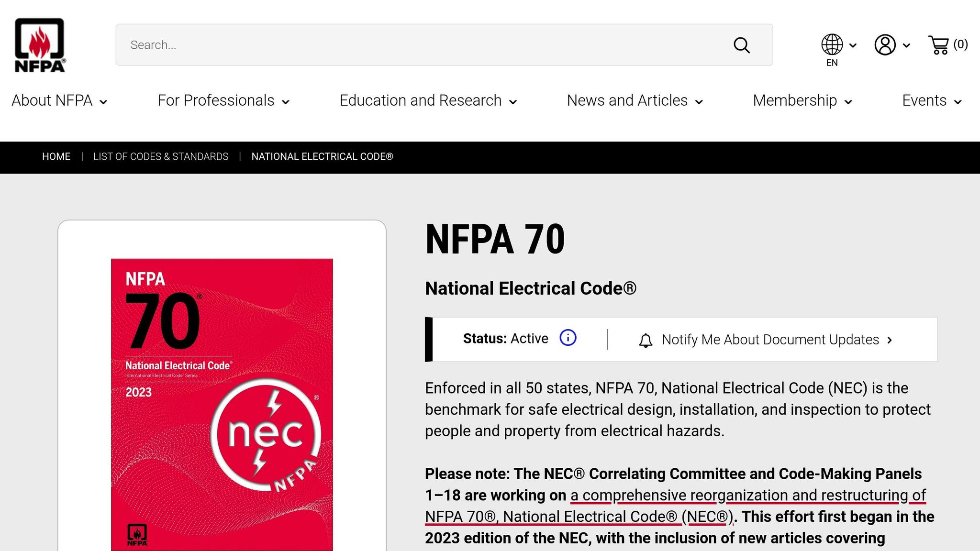This screenshot has width=980, height=551.
Task: Click the chevron arrow next to Events
Action: tap(958, 102)
